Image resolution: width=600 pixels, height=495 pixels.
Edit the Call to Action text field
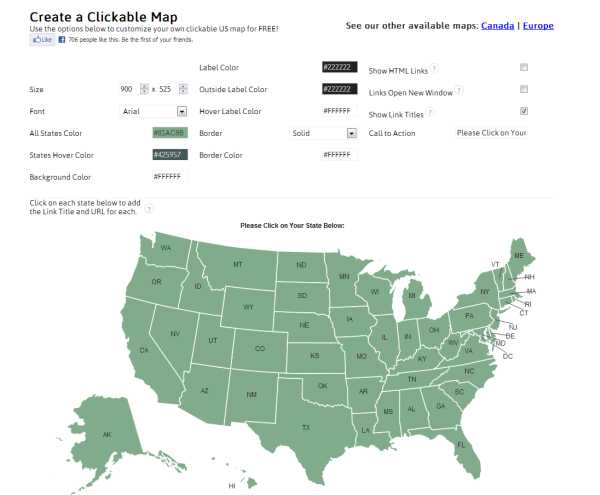(x=491, y=133)
